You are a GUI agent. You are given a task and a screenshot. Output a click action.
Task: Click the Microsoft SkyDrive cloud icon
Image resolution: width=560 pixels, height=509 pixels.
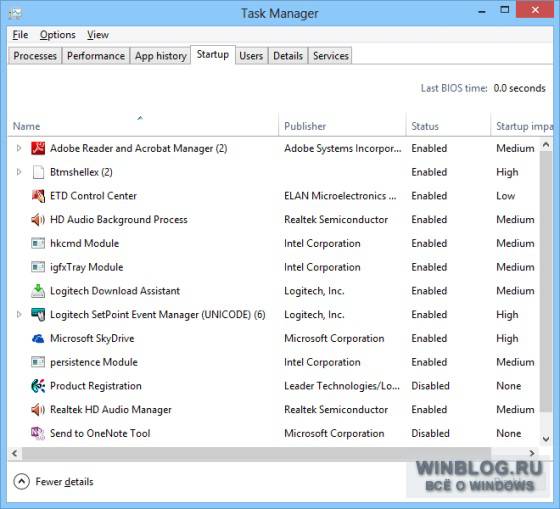pyautogui.click(x=38, y=338)
